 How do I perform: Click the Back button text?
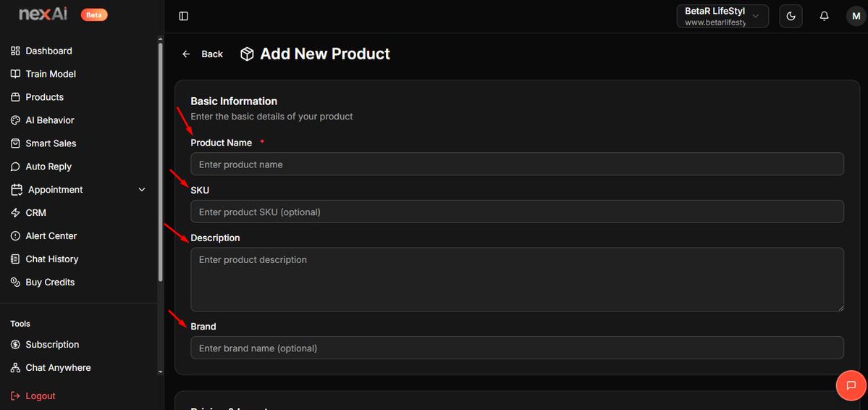[212, 54]
